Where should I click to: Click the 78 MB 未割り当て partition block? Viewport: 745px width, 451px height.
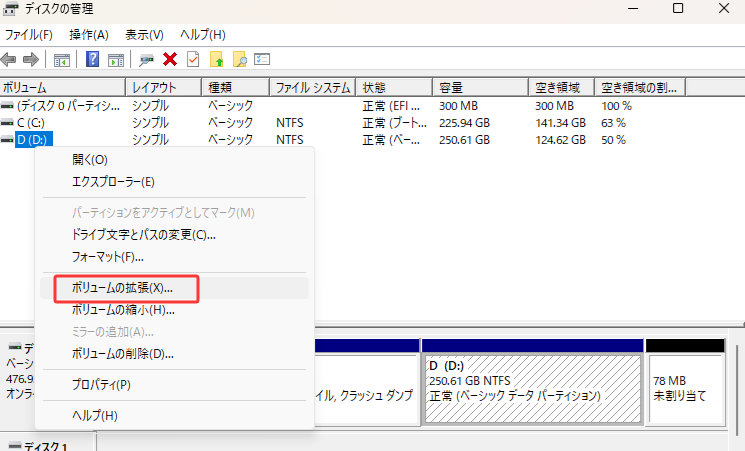click(x=685, y=388)
